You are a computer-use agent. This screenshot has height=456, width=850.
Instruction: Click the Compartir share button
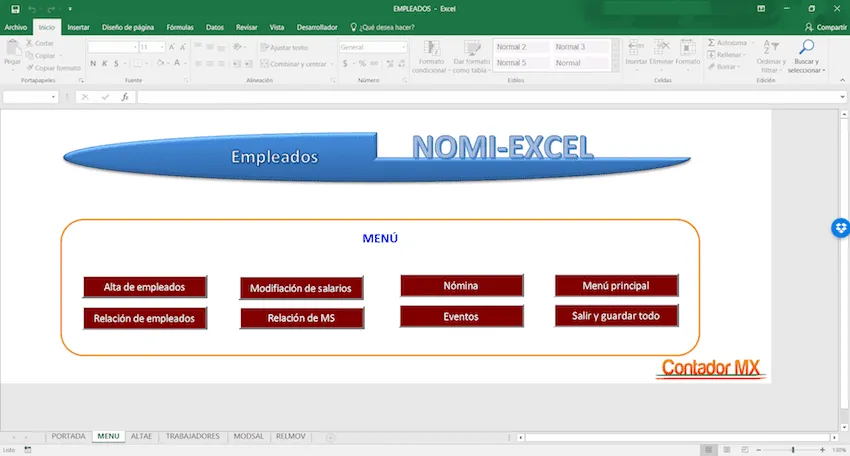pos(826,27)
